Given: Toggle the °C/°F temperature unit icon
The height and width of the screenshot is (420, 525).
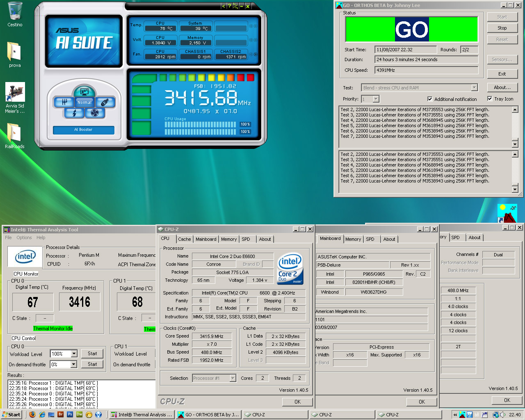Looking at the screenshot, I should pos(235,6).
